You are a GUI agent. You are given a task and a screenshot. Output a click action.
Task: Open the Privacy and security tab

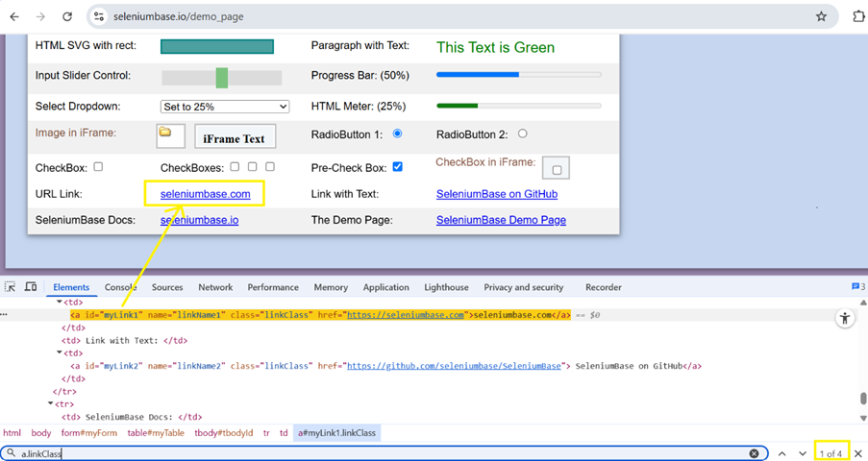524,287
